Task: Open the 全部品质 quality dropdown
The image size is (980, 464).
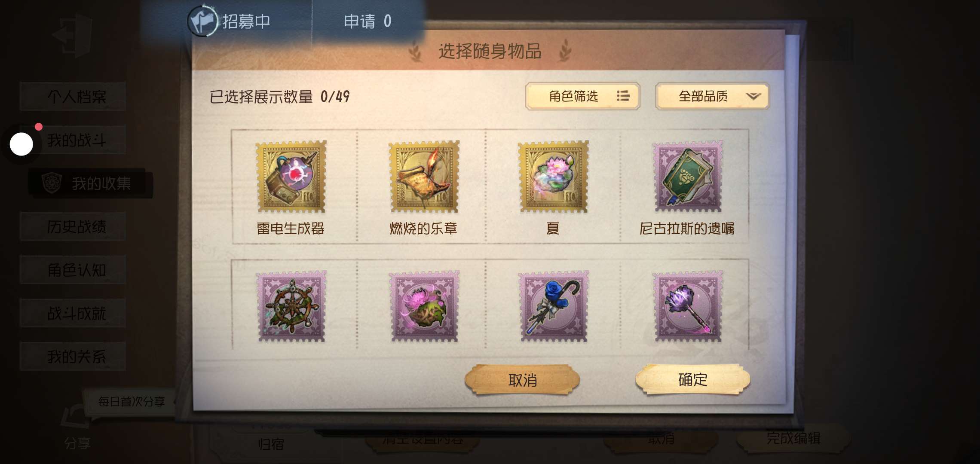Action: click(712, 96)
